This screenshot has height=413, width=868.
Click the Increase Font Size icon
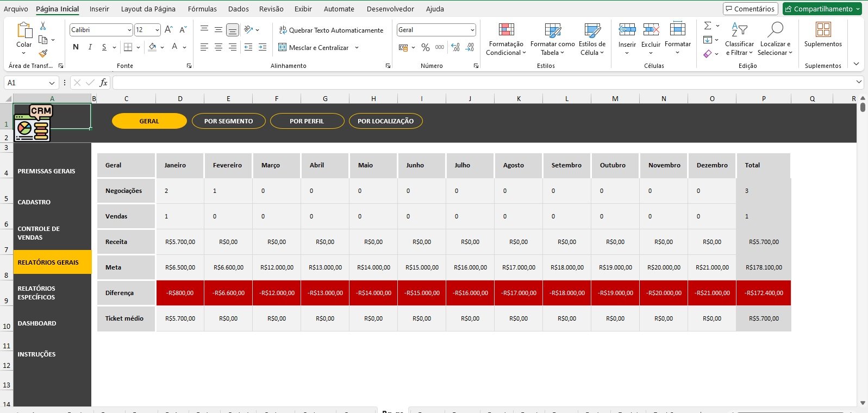[x=168, y=30]
